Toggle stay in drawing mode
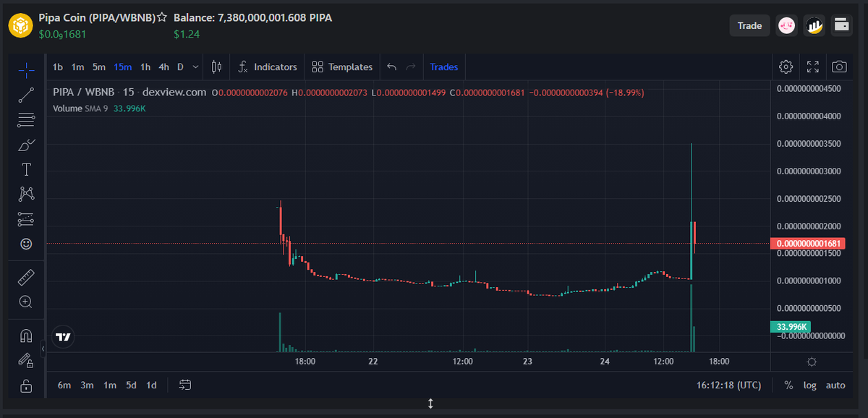The height and width of the screenshot is (418, 868). (x=26, y=360)
